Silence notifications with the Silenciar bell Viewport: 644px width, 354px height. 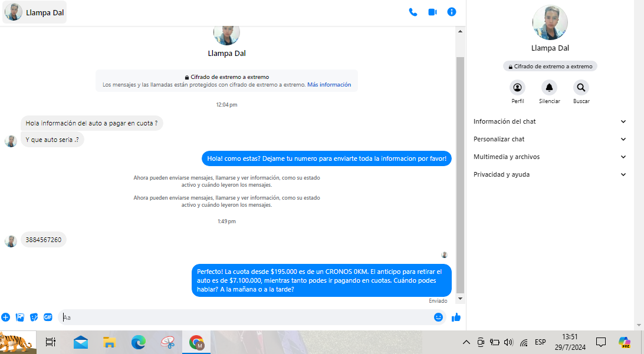coord(549,88)
